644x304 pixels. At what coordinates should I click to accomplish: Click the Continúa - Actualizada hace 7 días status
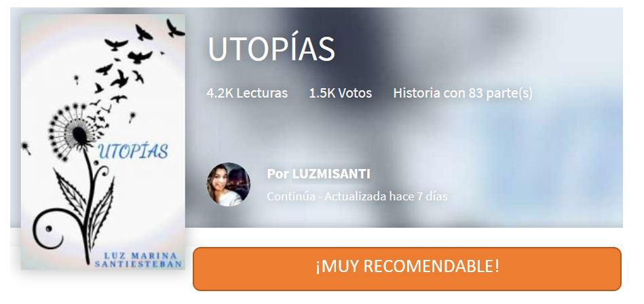[357, 196]
